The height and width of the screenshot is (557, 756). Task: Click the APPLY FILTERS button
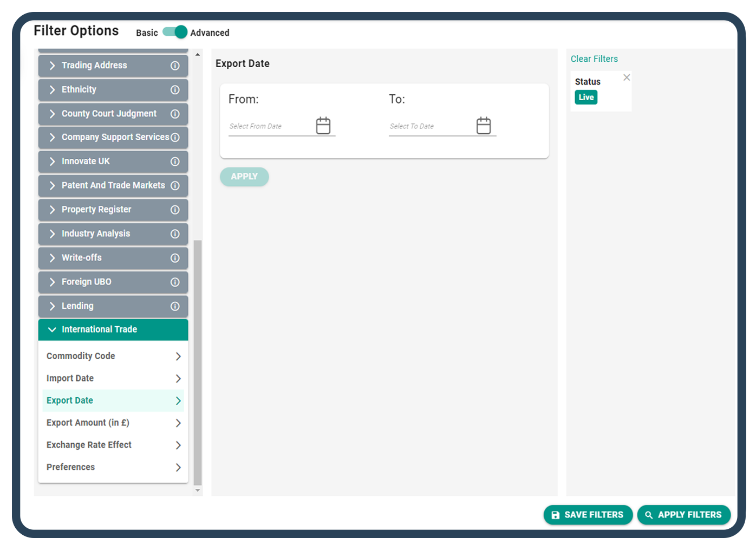pos(684,515)
